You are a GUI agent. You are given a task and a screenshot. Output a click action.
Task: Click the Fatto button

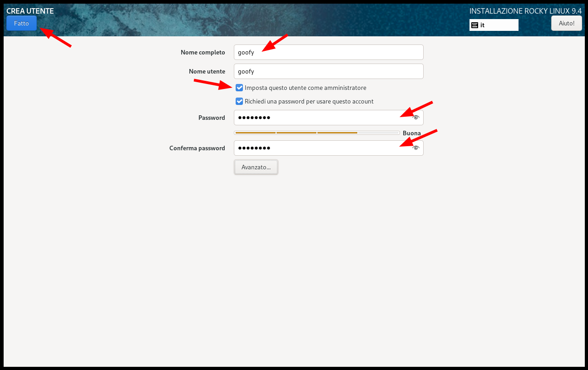click(21, 23)
